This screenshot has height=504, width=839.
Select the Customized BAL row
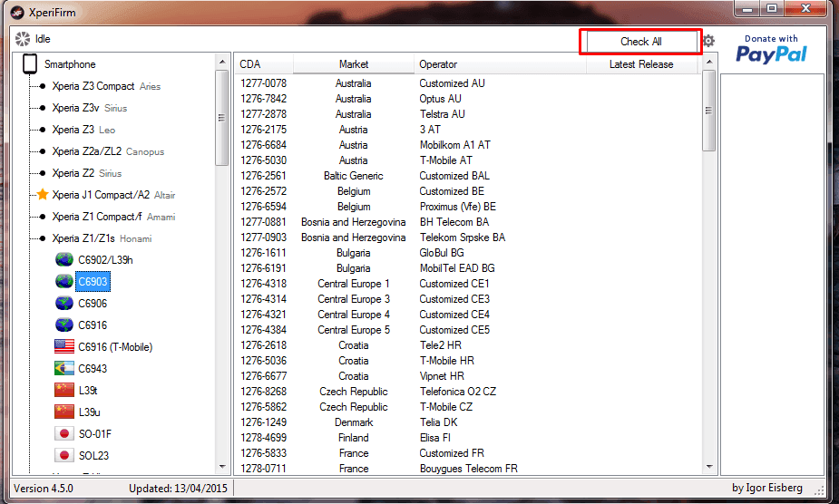[x=468, y=176]
